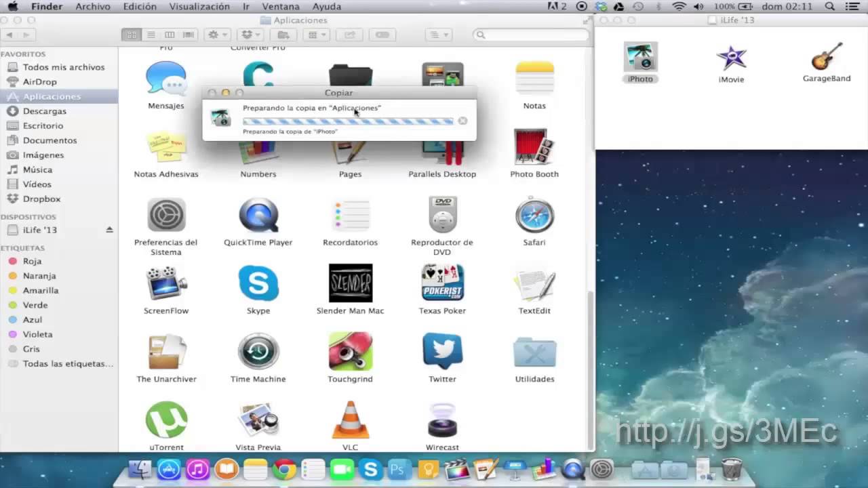
Task: Open the Time Machine app icon
Action: (258, 352)
